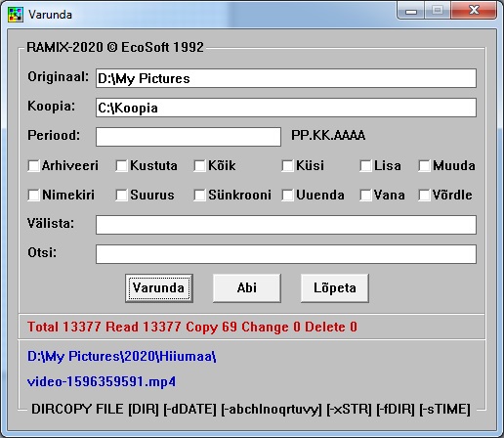Start backup with the Varunda button
The height and width of the screenshot is (438, 504).
click(x=159, y=288)
